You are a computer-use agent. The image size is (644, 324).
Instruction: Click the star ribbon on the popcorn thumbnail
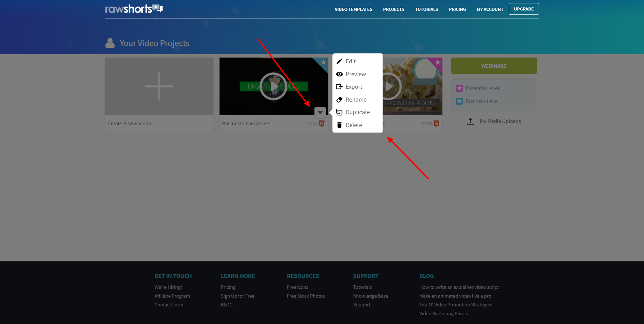[x=437, y=63]
